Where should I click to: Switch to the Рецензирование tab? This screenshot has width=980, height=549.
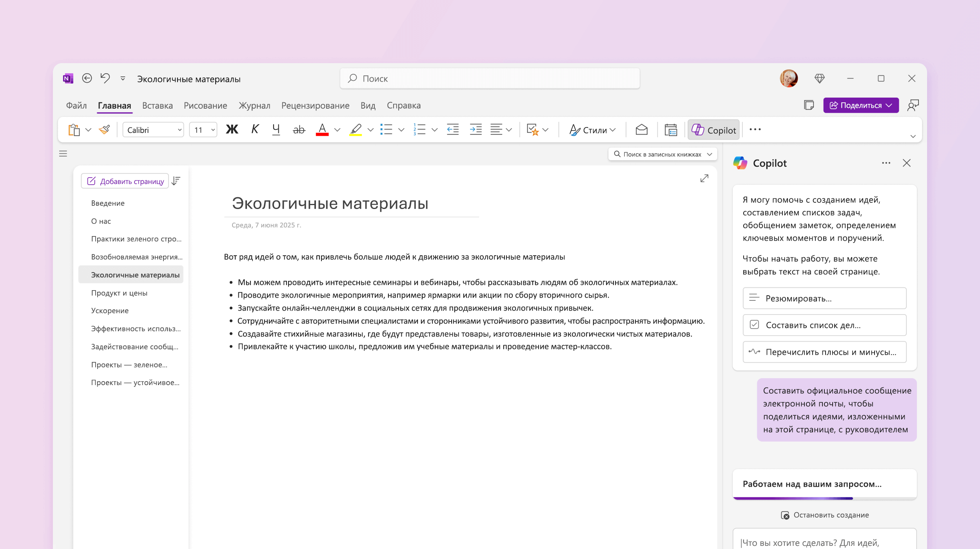click(315, 105)
